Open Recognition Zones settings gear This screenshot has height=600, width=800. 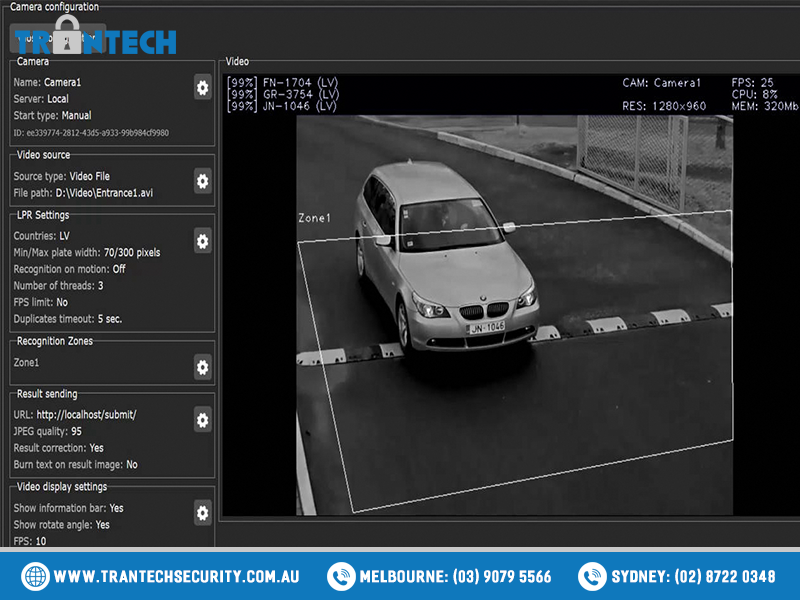tap(203, 367)
